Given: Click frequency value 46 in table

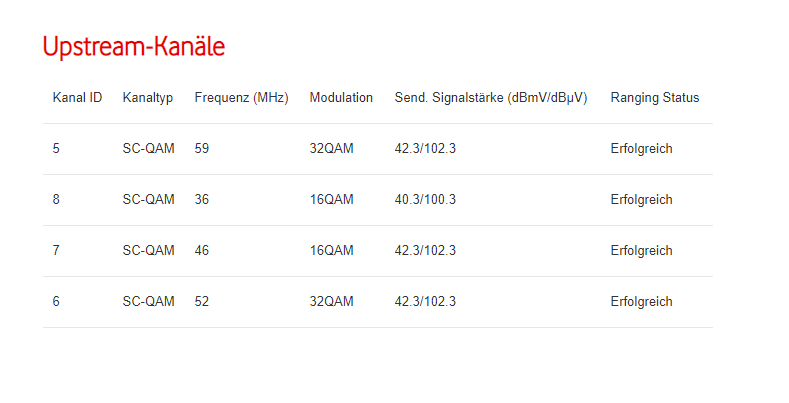Looking at the screenshot, I should pos(202,251).
